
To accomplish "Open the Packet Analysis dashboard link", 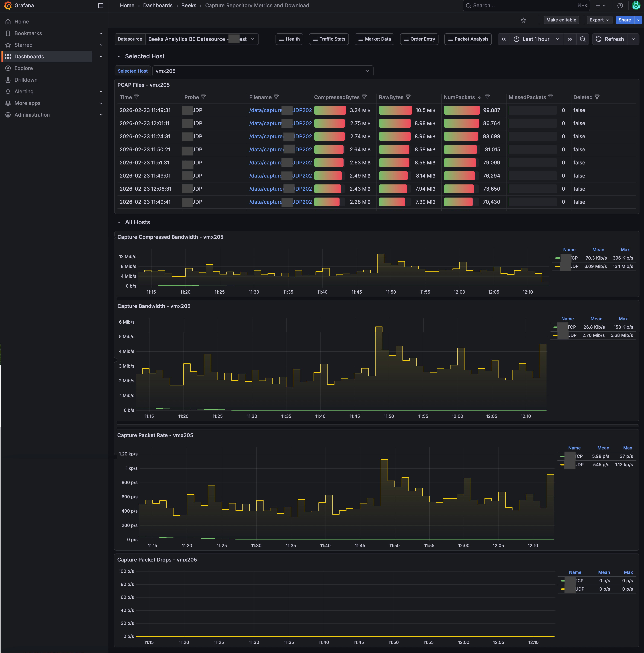I will click(468, 39).
